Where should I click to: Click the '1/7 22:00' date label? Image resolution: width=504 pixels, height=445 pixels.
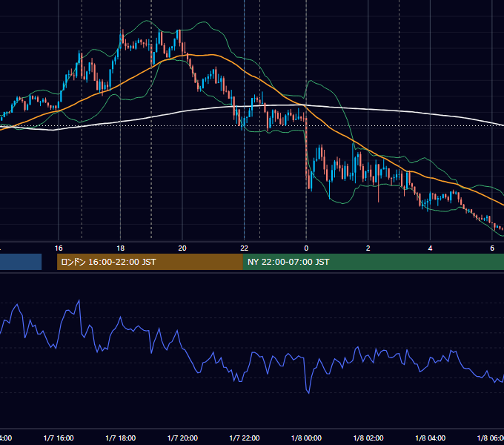click(245, 438)
